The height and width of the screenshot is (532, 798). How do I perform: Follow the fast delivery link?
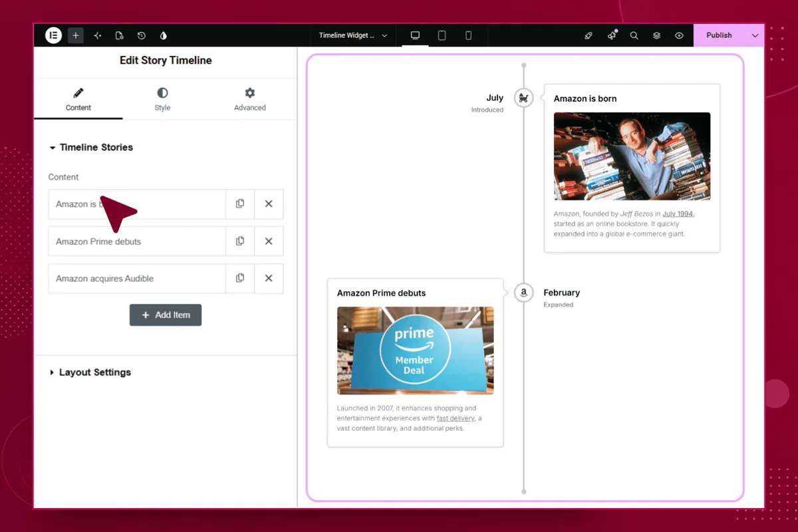456,418
